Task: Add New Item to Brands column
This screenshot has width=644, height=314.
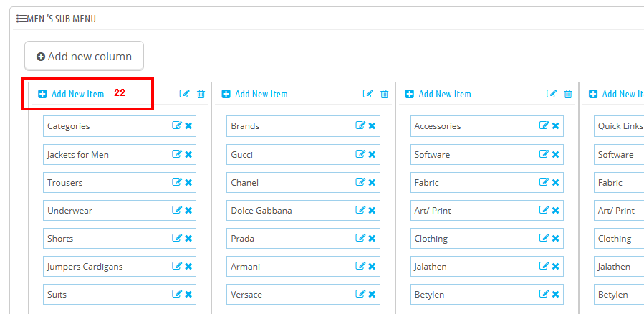Action: [x=254, y=94]
